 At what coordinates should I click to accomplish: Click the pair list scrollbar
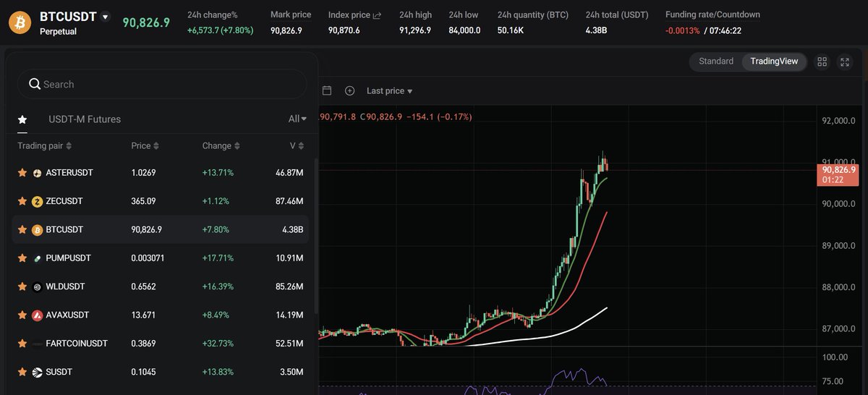(315, 235)
